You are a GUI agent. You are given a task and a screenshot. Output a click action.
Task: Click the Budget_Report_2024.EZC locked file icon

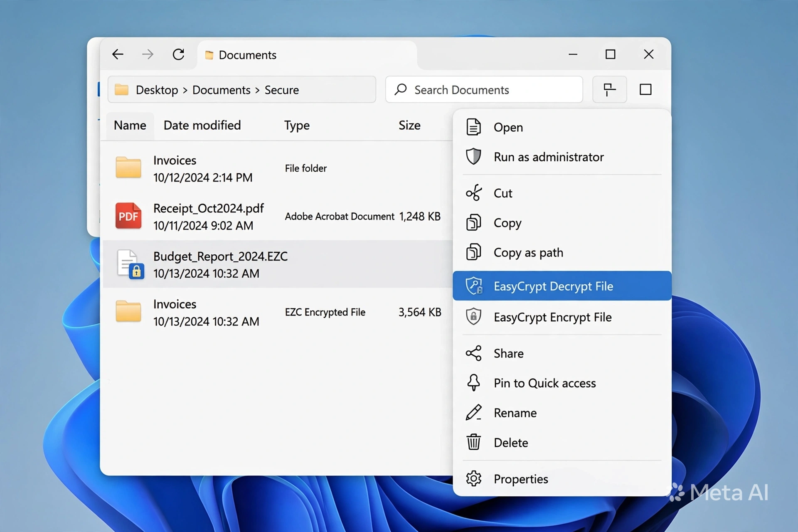tap(130, 264)
